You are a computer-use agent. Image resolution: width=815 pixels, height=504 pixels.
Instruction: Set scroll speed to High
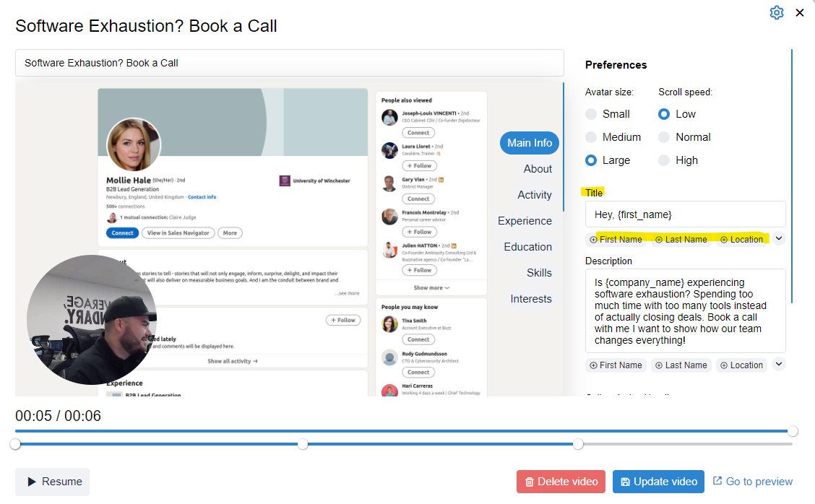coord(664,160)
